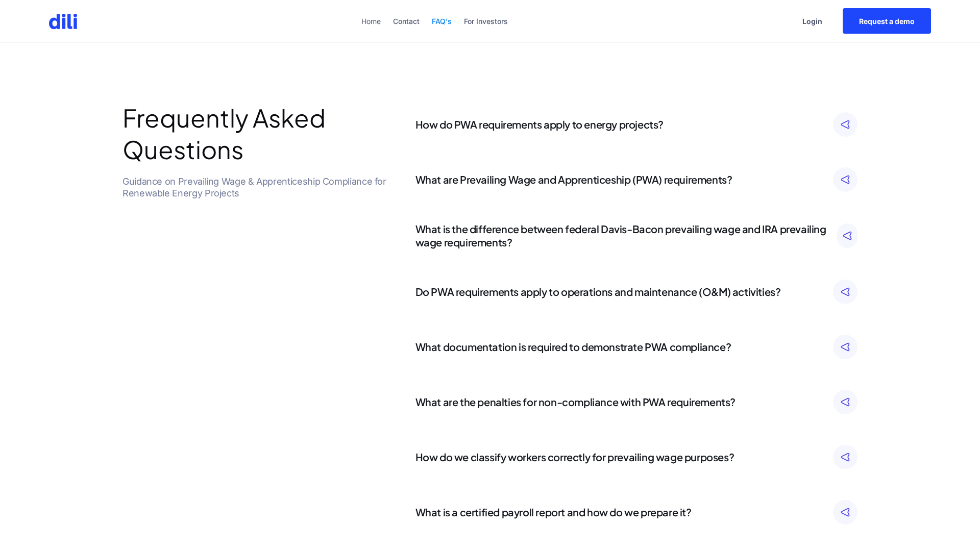The width and height of the screenshot is (980, 551).
Task: Click arrow icon for O&M activities question
Action: coord(845,292)
